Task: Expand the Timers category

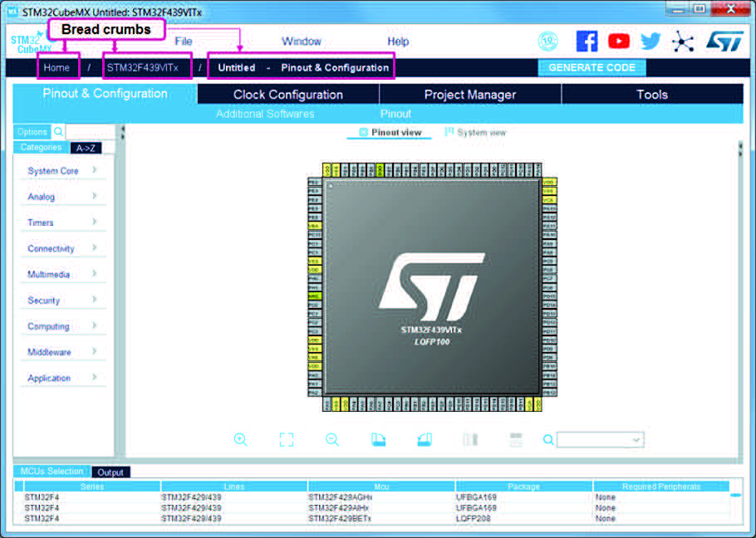Action: coord(62,223)
